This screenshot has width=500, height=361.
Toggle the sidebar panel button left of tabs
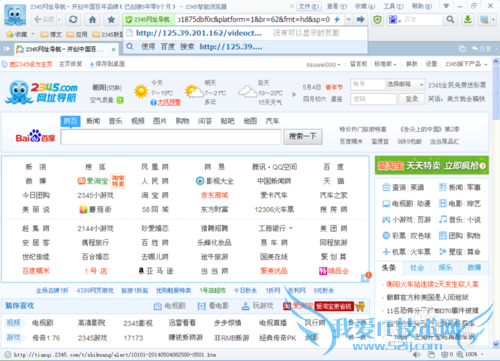tap(7, 49)
